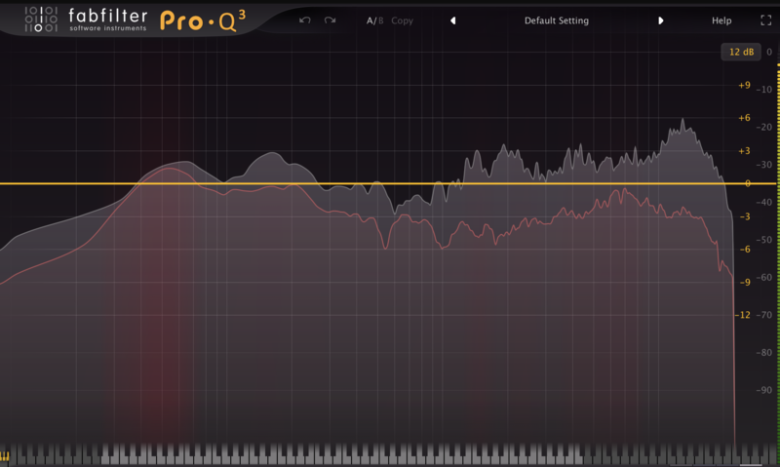Click the Copy button
Viewport: 780px width, 467px height.
click(x=402, y=21)
